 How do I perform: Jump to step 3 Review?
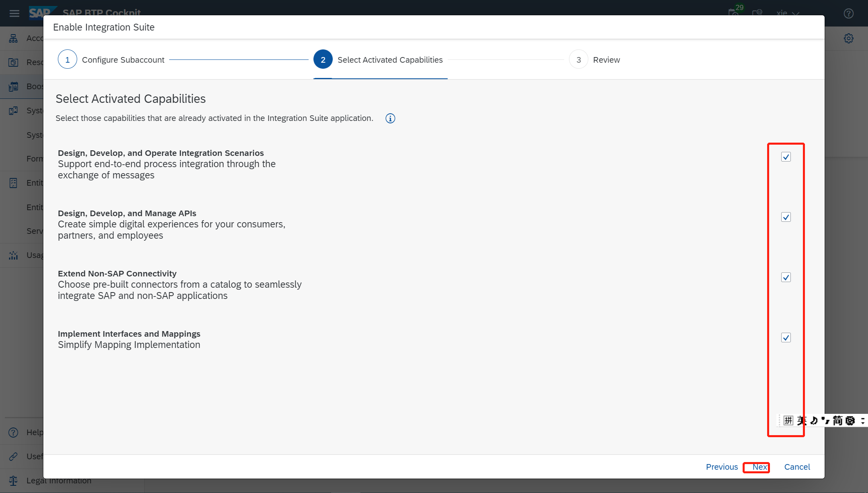point(595,59)
